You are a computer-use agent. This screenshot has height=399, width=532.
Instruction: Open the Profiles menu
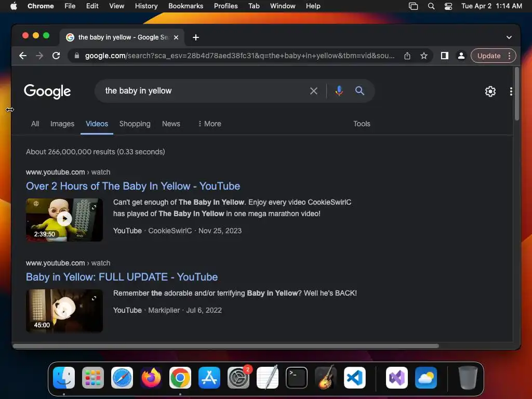pos(225,6)
